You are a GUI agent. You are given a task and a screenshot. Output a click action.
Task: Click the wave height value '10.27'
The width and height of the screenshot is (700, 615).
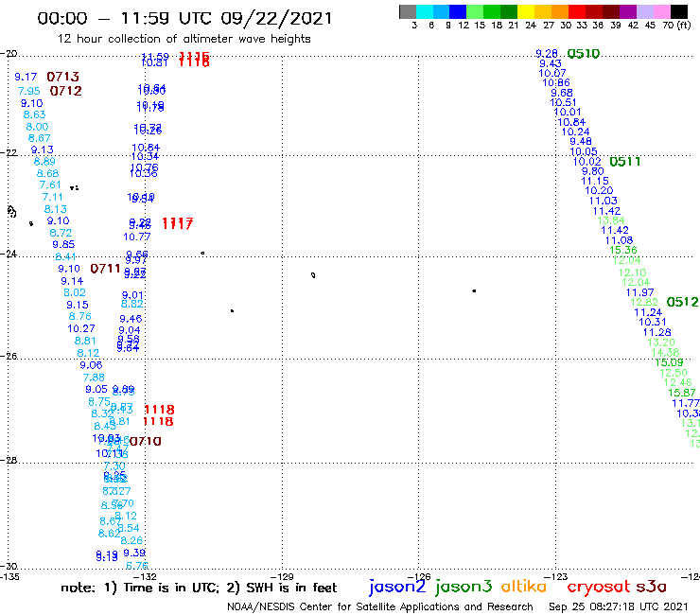tap(81, 328)
